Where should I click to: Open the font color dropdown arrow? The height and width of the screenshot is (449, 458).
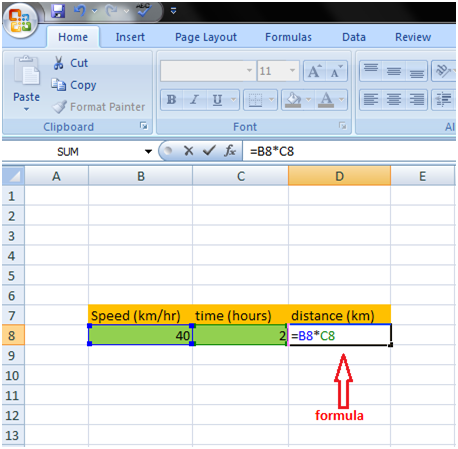point(341,99)
